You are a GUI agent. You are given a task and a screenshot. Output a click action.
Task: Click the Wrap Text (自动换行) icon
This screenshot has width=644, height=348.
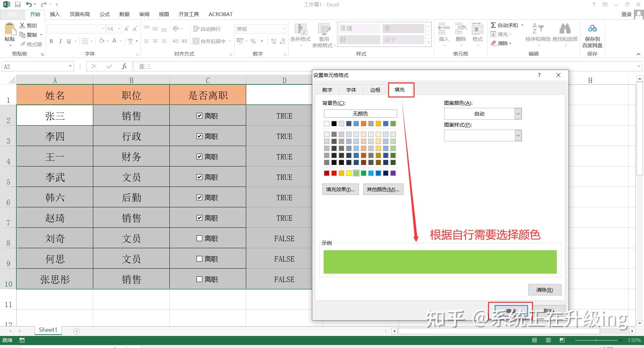pos(196,29)
